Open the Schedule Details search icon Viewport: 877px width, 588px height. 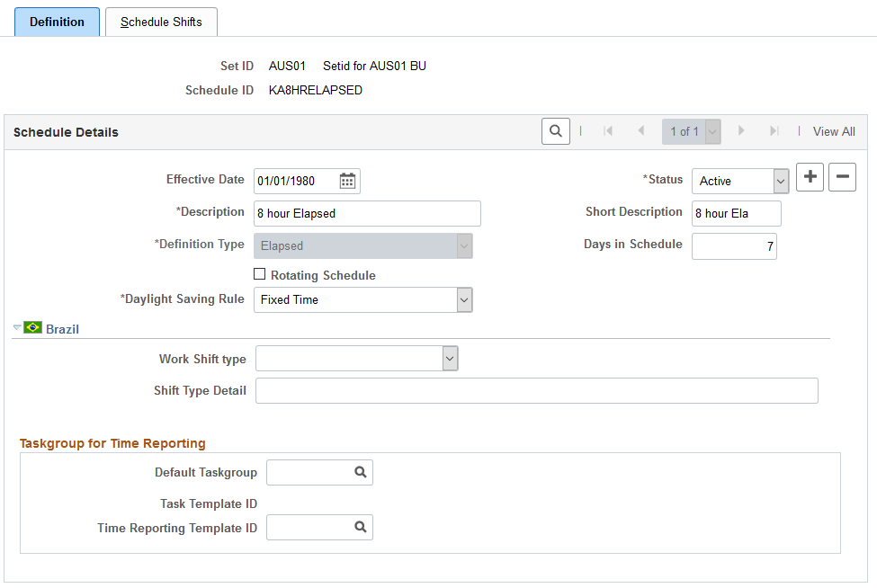pos(555,130)
